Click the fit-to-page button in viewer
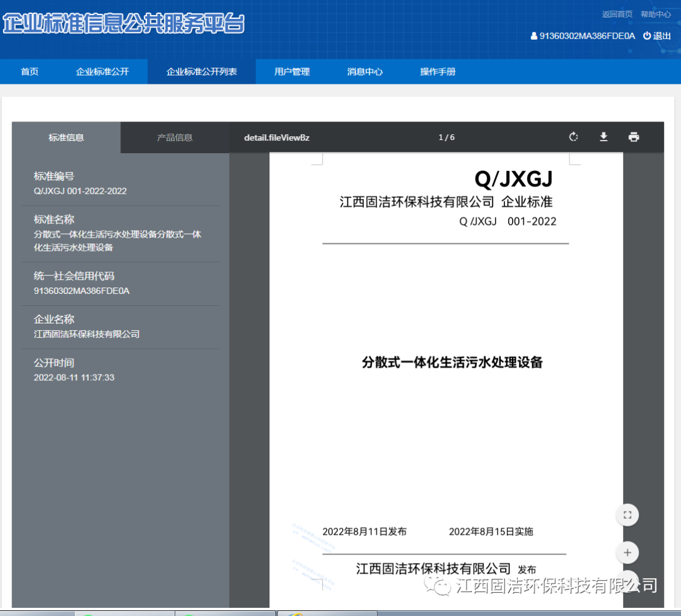This screenshot has height=616, width=681. pyautogui.click(x=627, y=515)
